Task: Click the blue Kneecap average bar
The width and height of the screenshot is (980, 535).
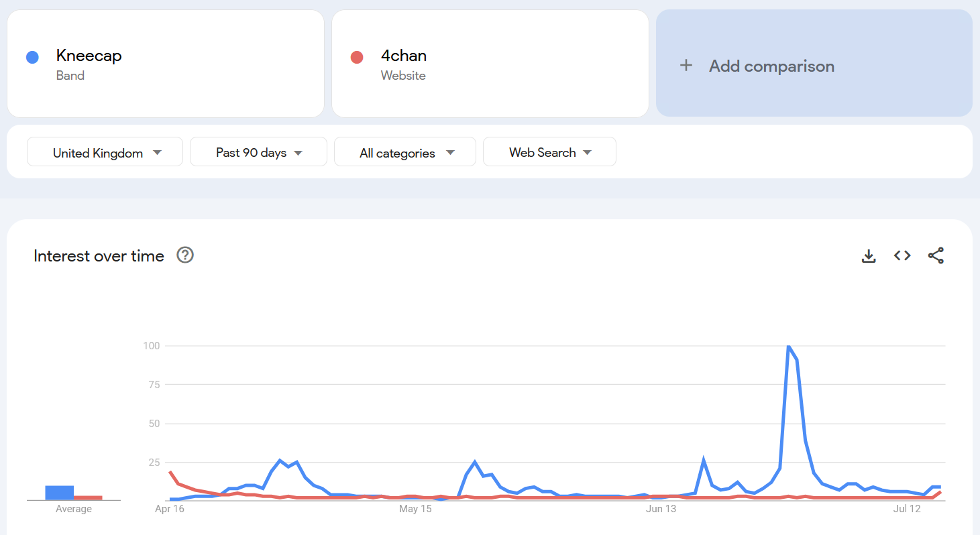Action: click(x=60, y=493)
